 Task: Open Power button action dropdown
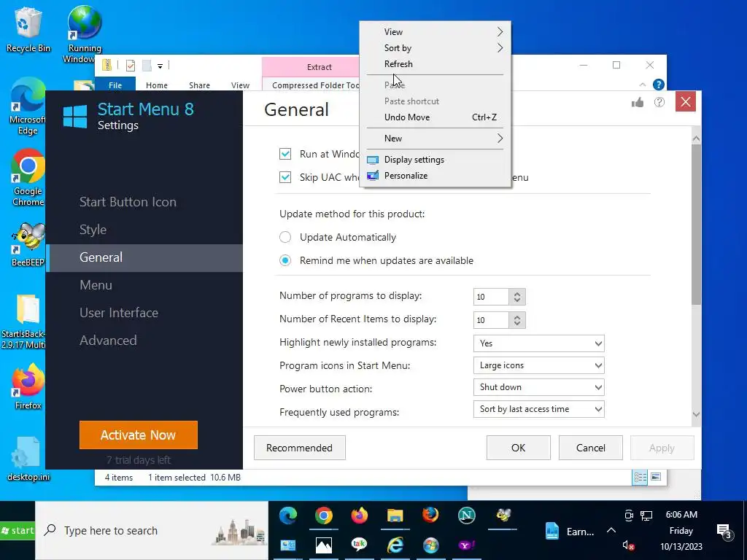539,387
